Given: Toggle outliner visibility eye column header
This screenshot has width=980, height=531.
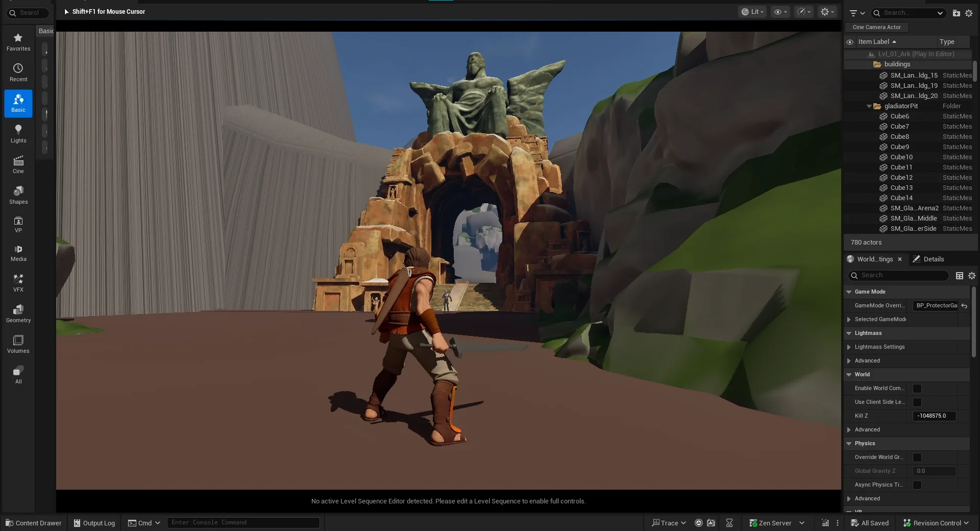Looking at the screenshot, I should pos(850,42).
